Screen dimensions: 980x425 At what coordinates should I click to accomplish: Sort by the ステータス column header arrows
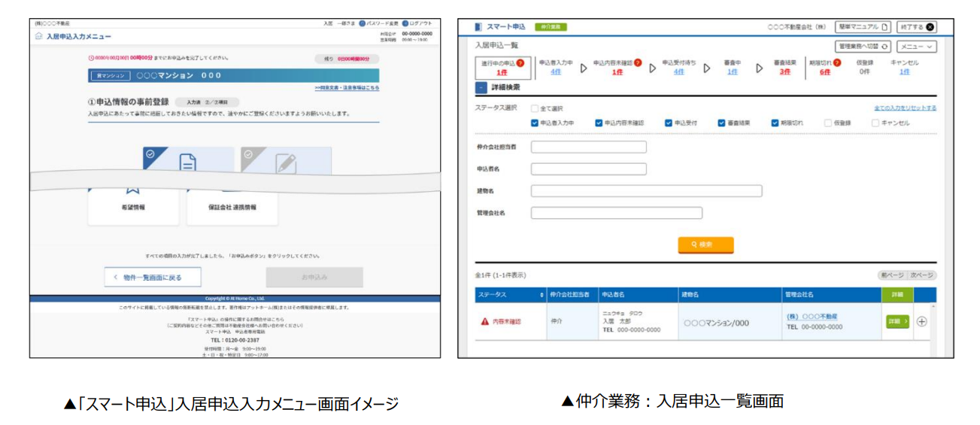click(x=542, y=295)
